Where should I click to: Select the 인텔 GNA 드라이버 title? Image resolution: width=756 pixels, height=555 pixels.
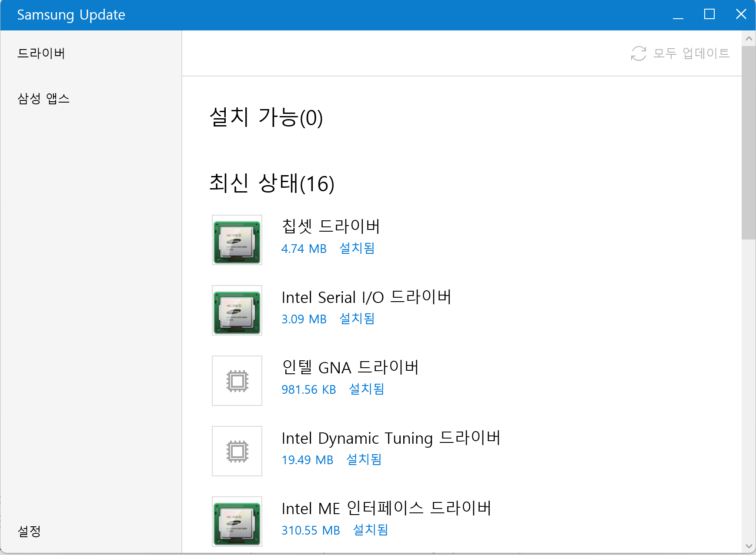350,367
